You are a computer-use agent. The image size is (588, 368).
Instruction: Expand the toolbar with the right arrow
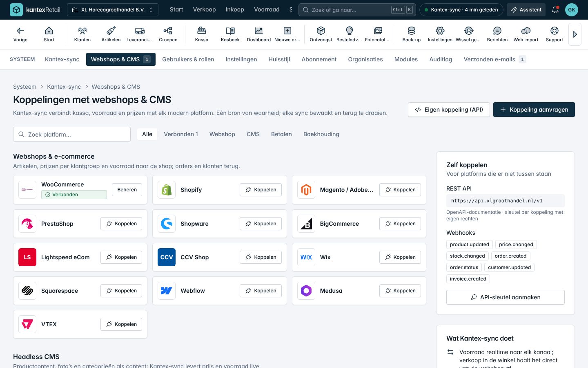click(x=575, y=34)
